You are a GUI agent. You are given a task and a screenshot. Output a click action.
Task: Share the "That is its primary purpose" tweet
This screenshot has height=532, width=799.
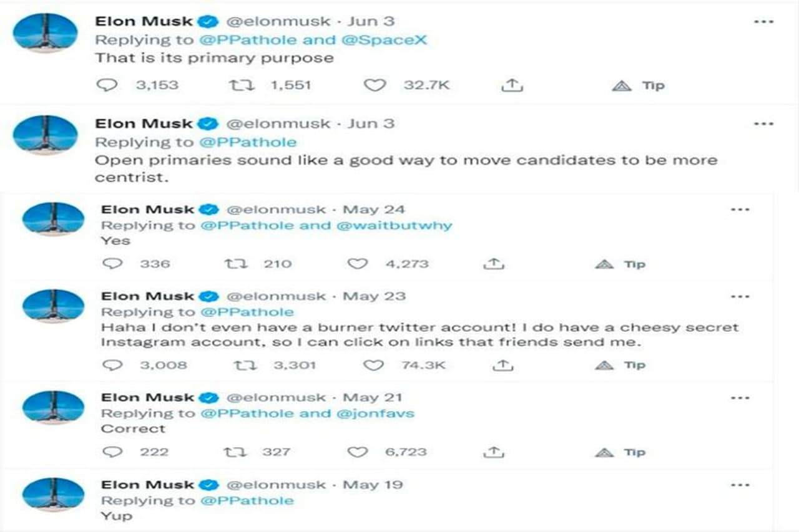point(511,85)
